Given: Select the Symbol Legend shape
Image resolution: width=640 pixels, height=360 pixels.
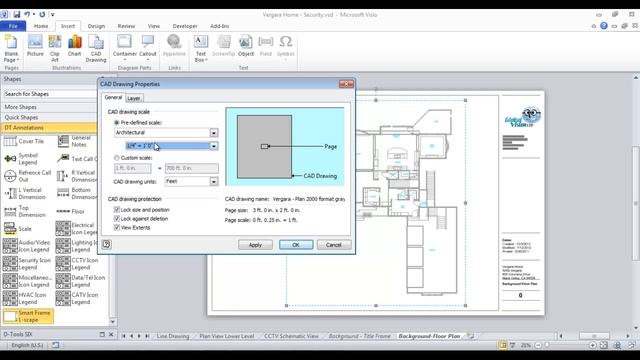Looking at the screenshot, I should [21, 159].
